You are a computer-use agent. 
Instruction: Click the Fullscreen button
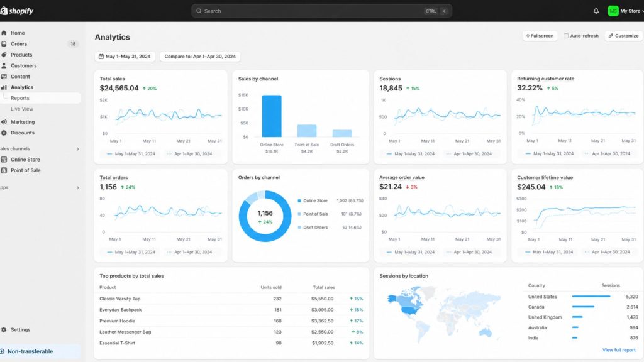click(540, 36)
